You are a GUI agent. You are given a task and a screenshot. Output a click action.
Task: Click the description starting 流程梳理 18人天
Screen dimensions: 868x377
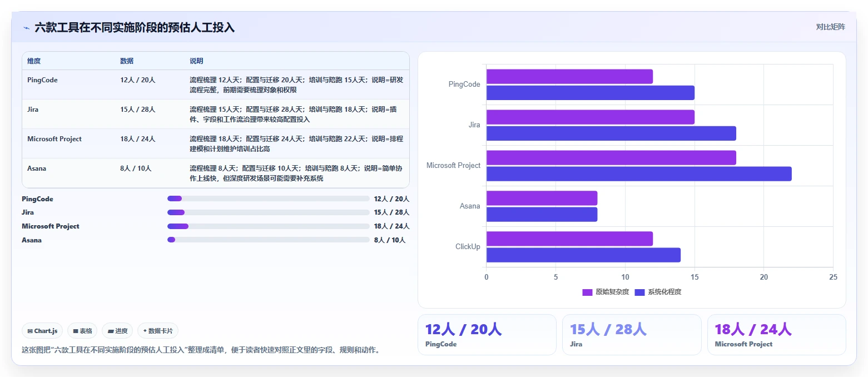pyautogui.click(x=296, y=143)
